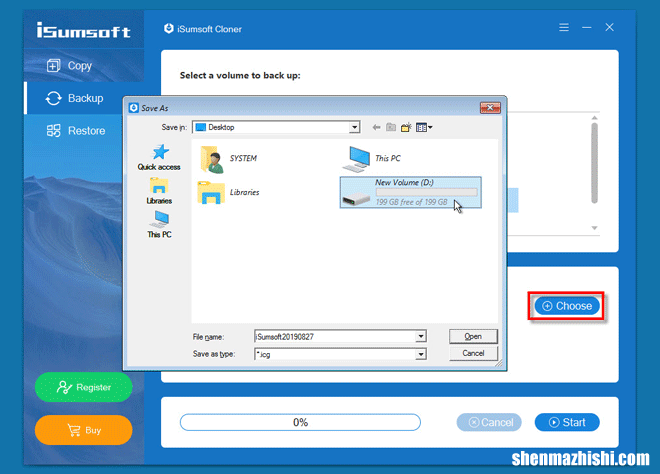Click the 0% backup progress bar

click(300, 422)
